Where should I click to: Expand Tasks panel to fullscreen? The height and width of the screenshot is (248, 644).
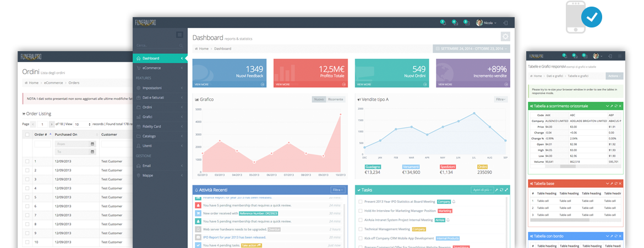click(506, 190)
